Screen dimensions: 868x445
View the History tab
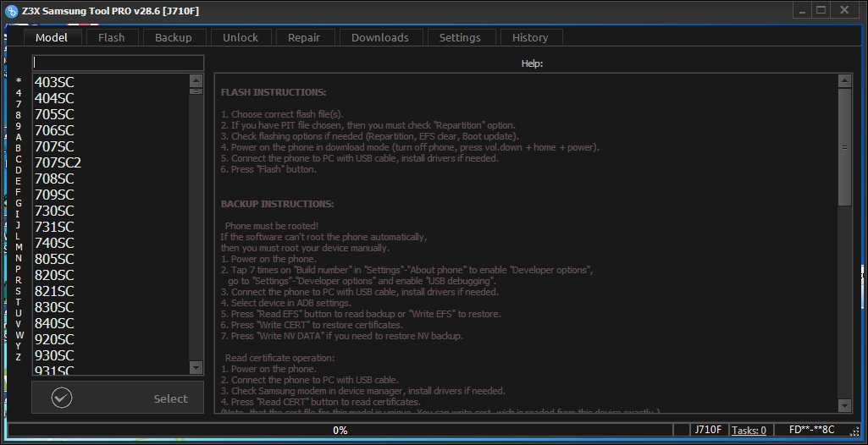530,37
